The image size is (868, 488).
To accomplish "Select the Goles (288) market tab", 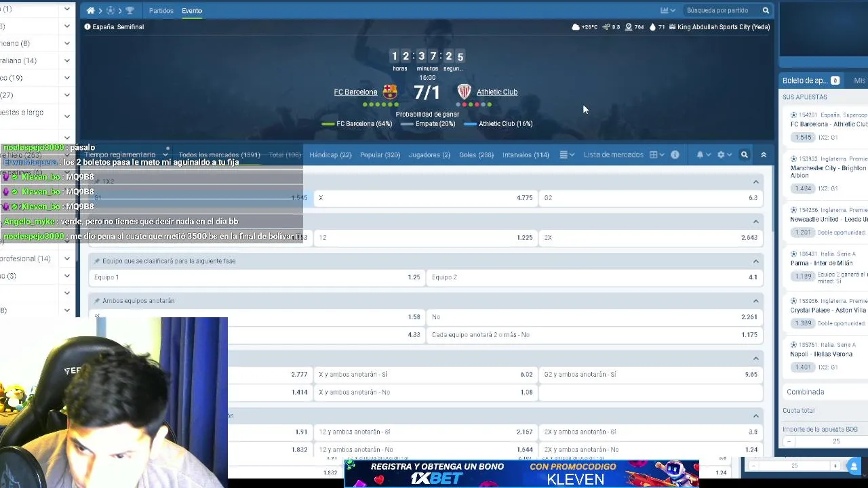I will point(476,155).
